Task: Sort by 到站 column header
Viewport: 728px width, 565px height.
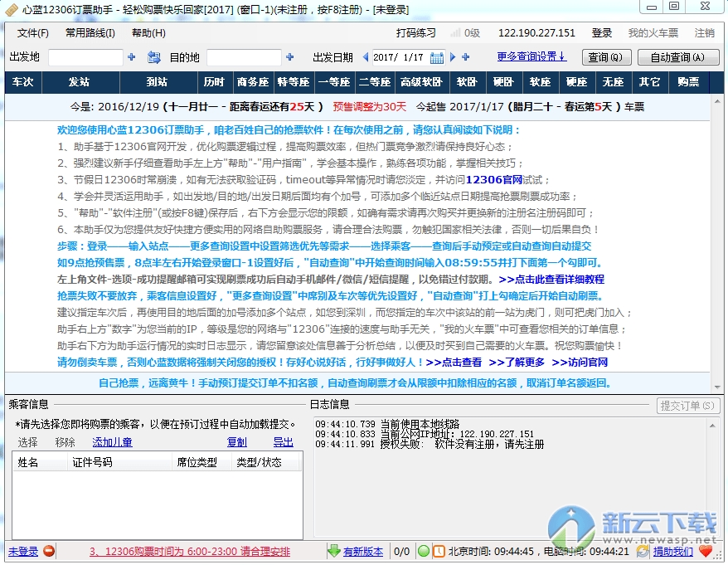Action: tap(158, 82)
